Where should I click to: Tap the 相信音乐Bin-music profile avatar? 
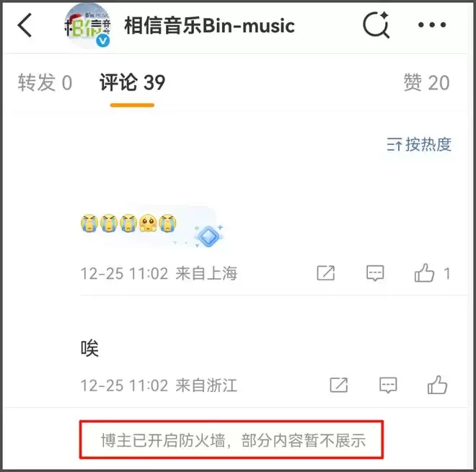88,26
